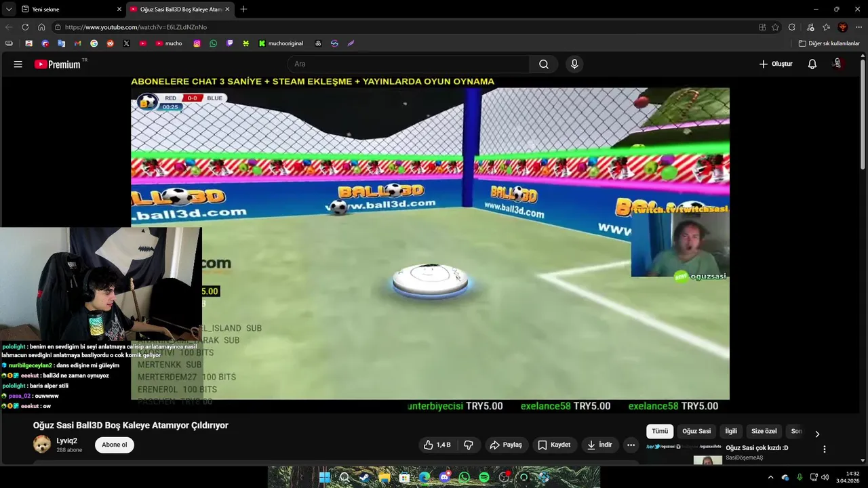Open the YouTube account avatar menu
The width and height of the screenshot is (868, 488).
point(837,64)
